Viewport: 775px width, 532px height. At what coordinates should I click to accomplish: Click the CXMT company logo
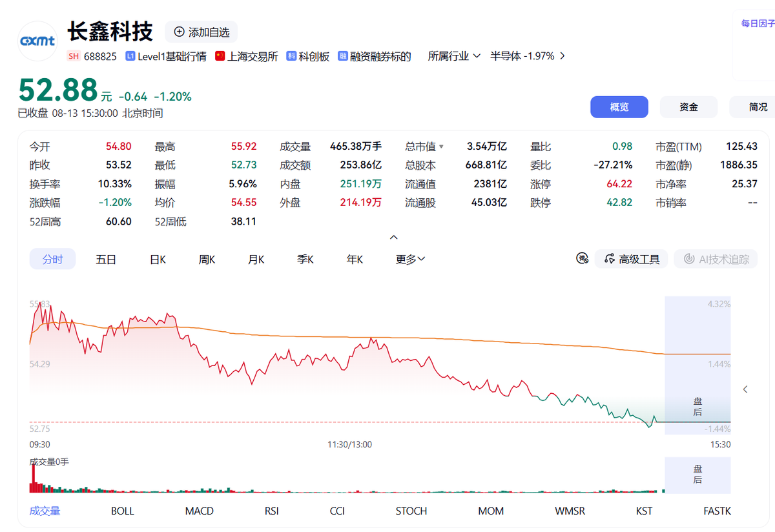pos(37,41)
